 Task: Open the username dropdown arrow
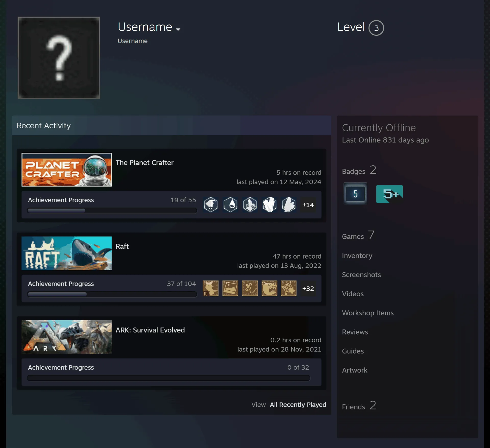pyautogui.click(x=178, y=29)
